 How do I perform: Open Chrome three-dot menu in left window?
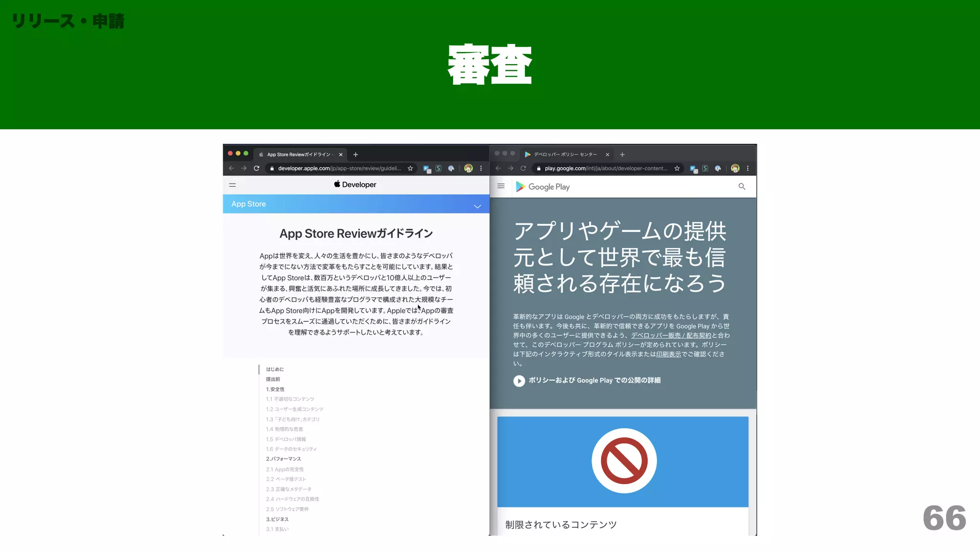(481, 168)
